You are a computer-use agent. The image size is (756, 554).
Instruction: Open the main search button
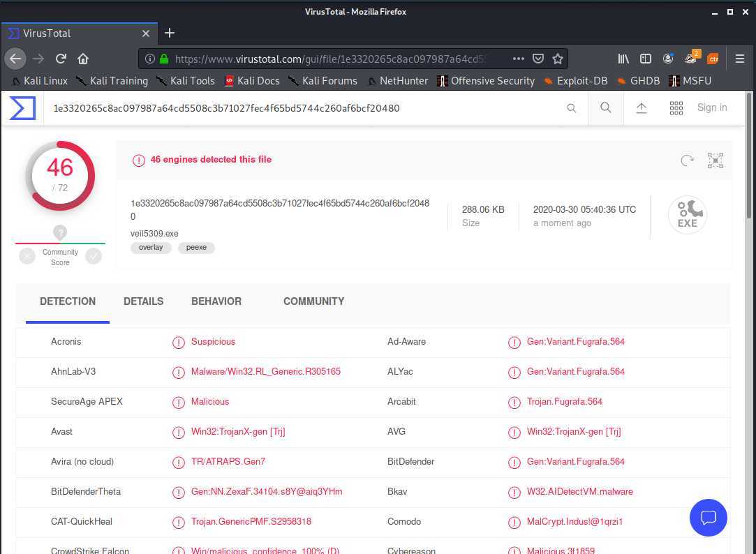[606, 108]
